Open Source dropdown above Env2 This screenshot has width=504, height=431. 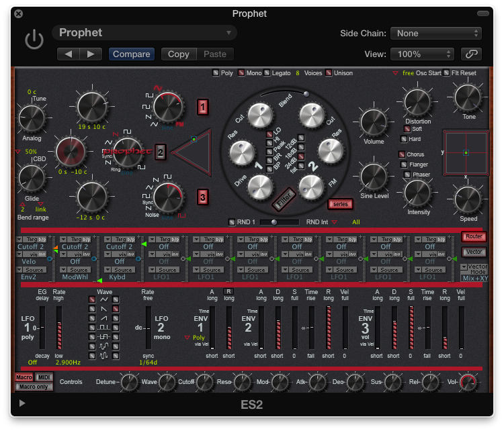[x=32, y=270]
